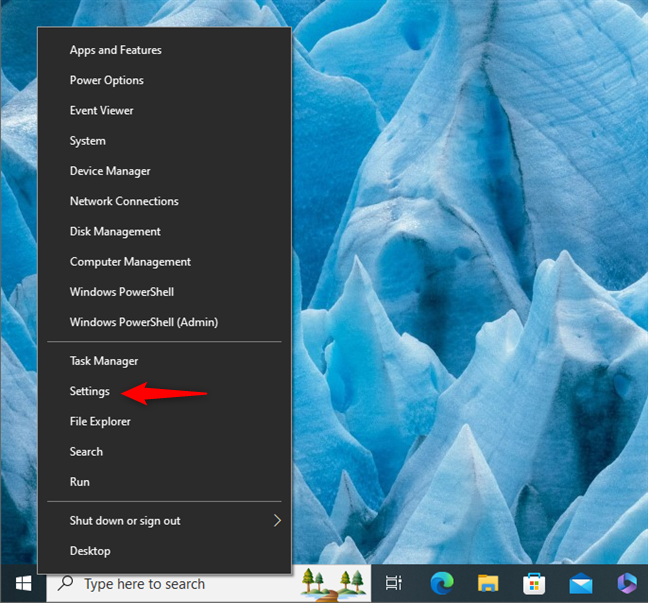This screenshot has height=603, width=648.
Task: Open File Explorer taskbar icon
Action: point(488,584)
